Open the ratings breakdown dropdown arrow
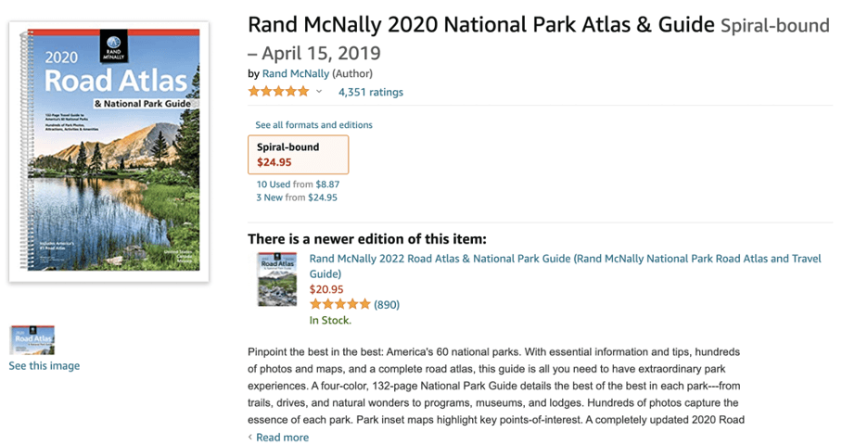The width and height of the screenshot is (868, 445). pyautogui.click(x=319, y=92)
